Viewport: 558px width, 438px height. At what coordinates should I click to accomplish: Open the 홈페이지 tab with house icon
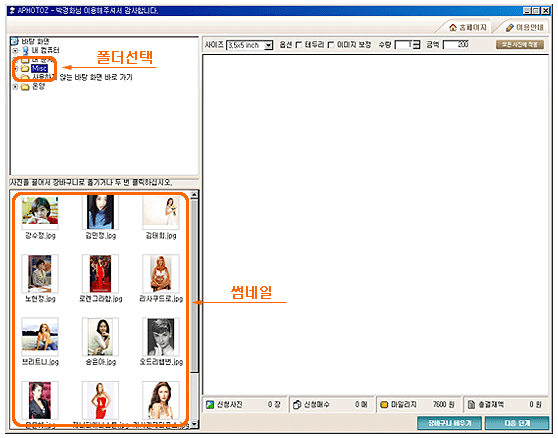click(467, 27)
